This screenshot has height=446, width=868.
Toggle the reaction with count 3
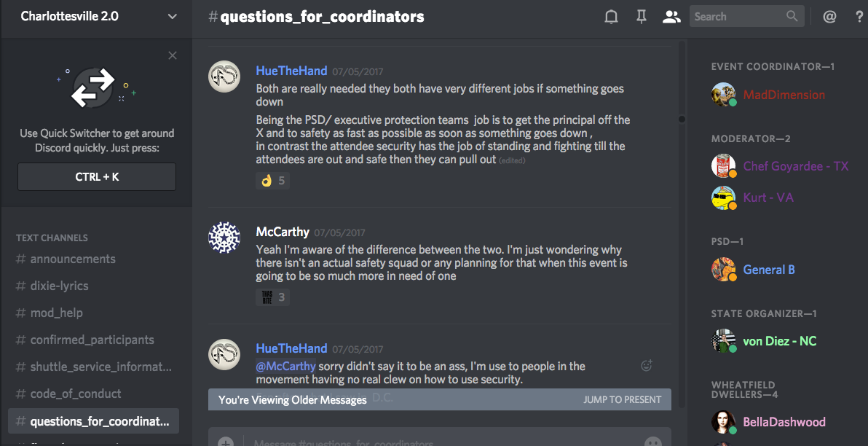[273, 297]
